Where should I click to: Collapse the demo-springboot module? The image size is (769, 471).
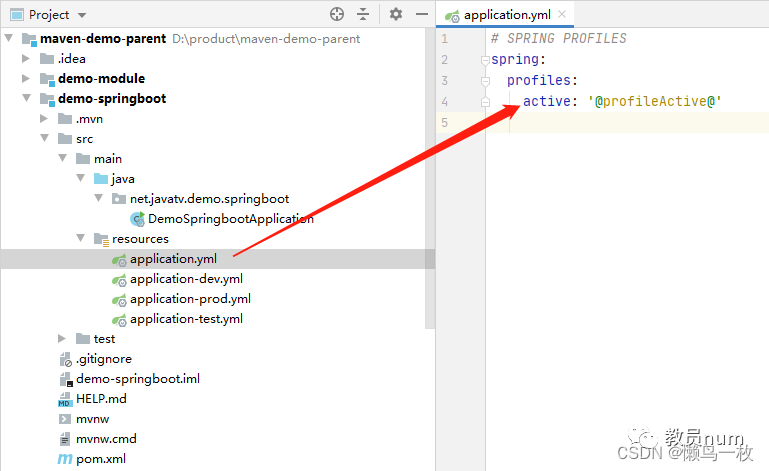26,98
